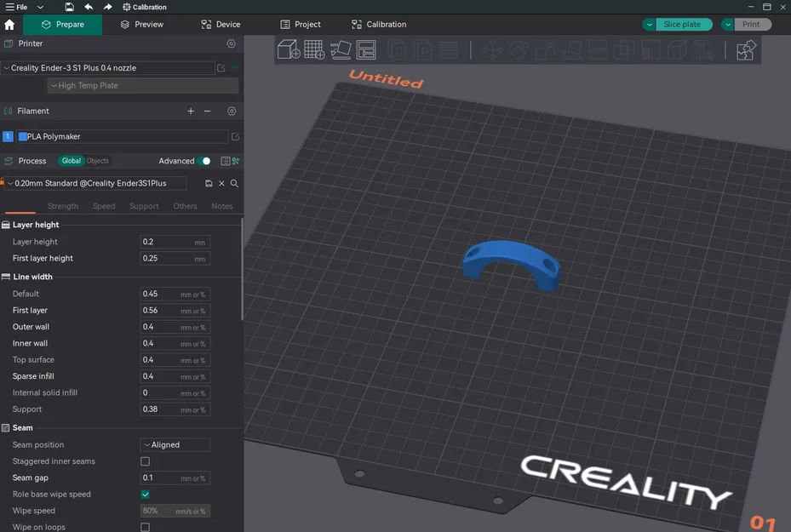Add a new object to the plate
The image size is (791, 532).
[x=288, y=49]
